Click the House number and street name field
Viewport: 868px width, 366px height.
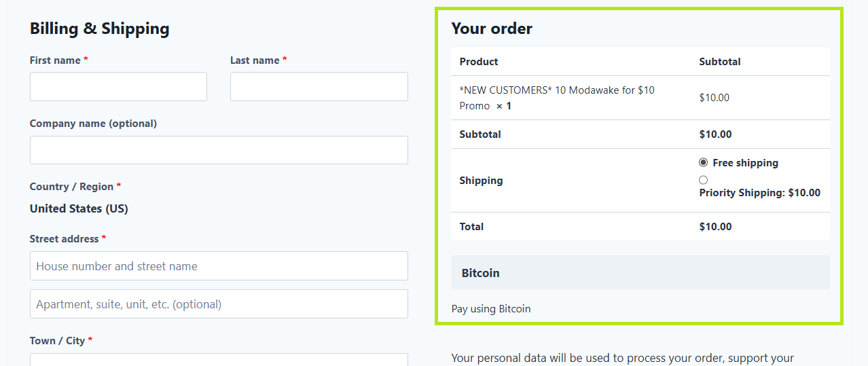(x=219, y=266)
